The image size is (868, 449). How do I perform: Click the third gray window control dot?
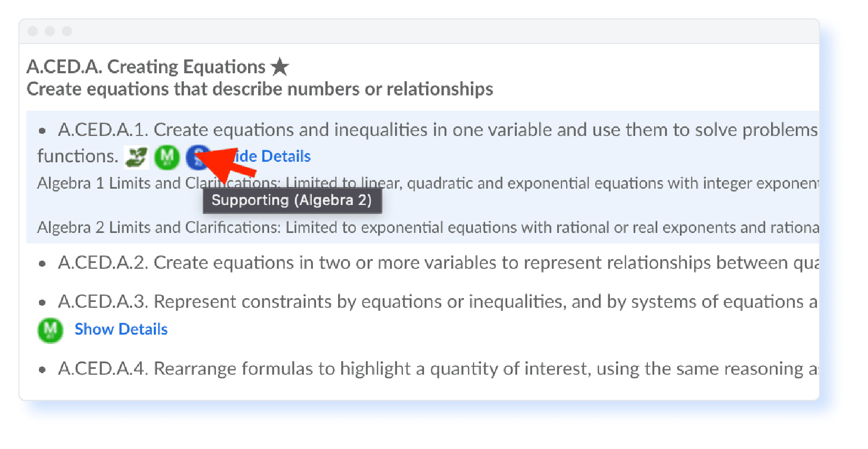point(67,31)
